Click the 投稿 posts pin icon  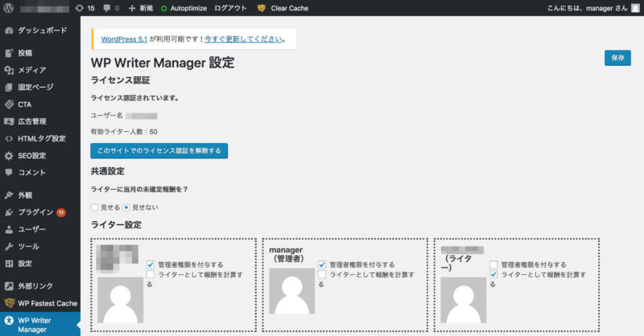[9, 53]
